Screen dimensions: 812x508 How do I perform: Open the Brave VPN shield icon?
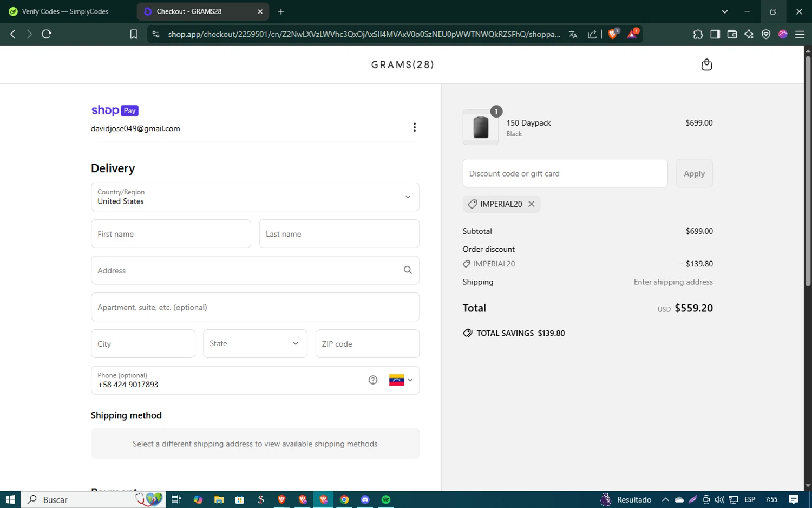(766, 34)
